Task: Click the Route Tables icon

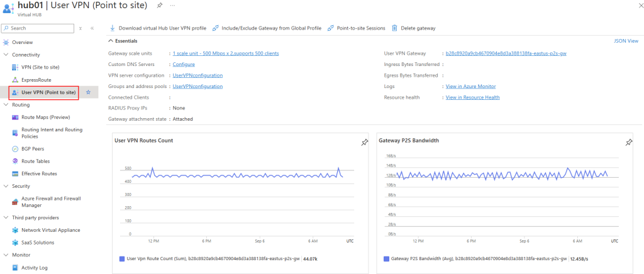Action: [15, 162]
